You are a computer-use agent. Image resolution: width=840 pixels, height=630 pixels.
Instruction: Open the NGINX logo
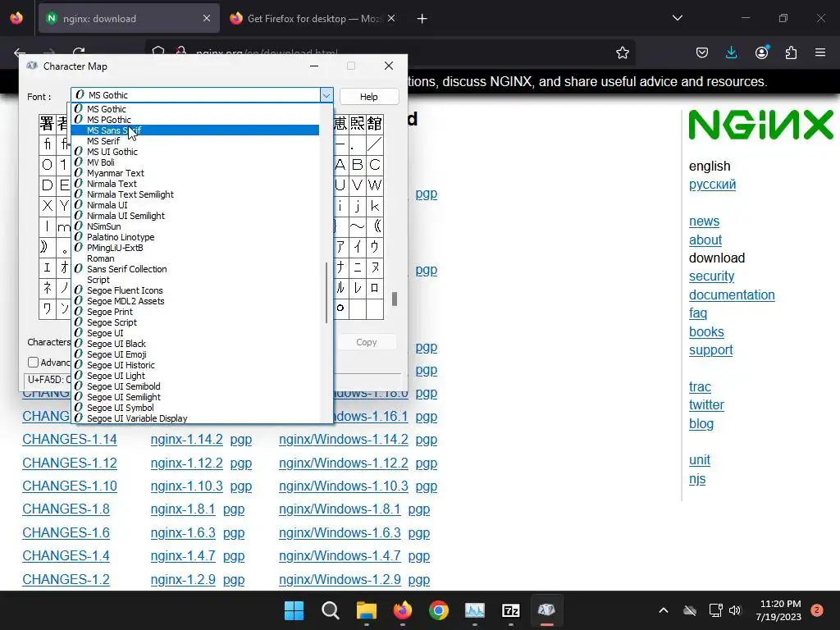(760, 125)
